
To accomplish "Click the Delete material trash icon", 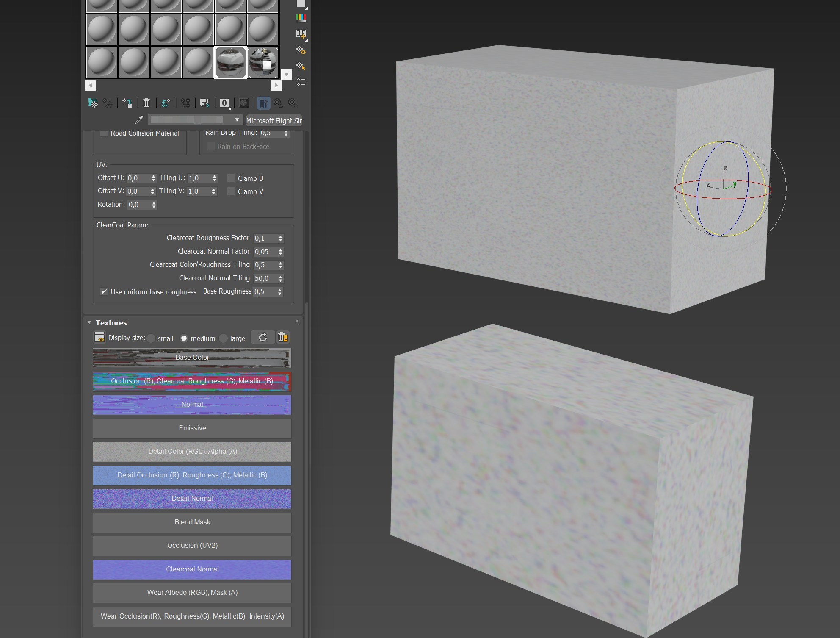I will pyautogui.click(x=146, y=103).
